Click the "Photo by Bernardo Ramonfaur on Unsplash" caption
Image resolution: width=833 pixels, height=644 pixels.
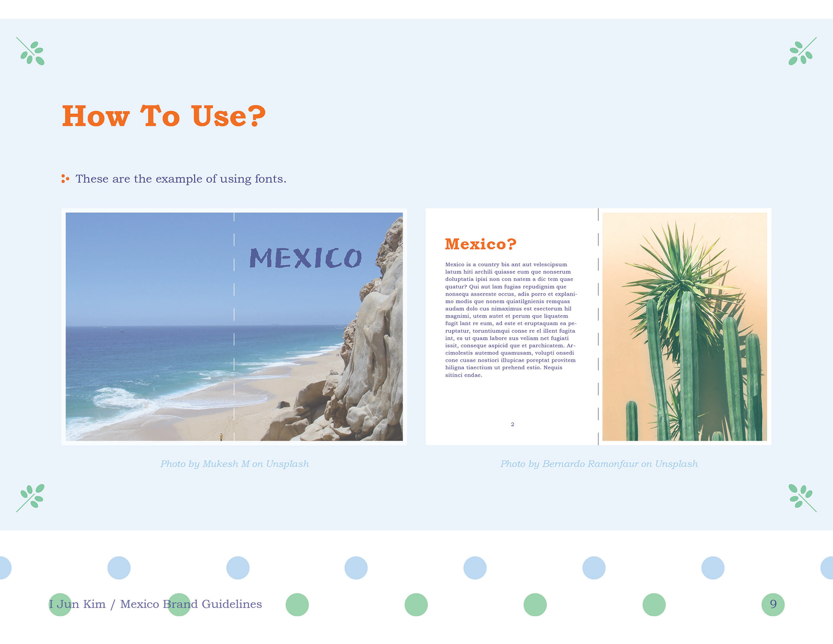pyautogui.click(x=599, y=464)
